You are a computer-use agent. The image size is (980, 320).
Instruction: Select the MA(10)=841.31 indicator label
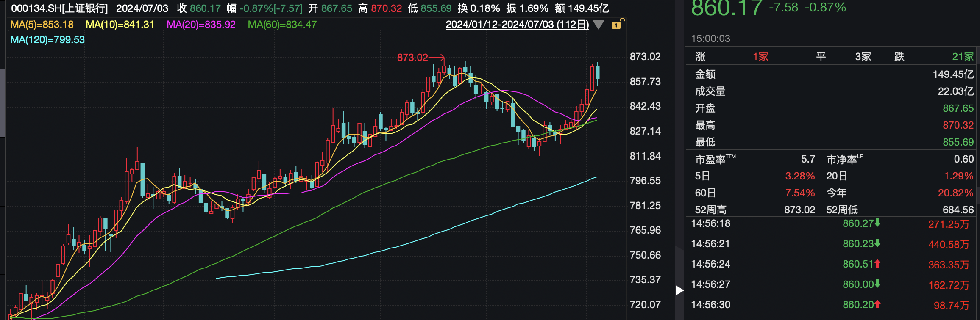point(120,25)
